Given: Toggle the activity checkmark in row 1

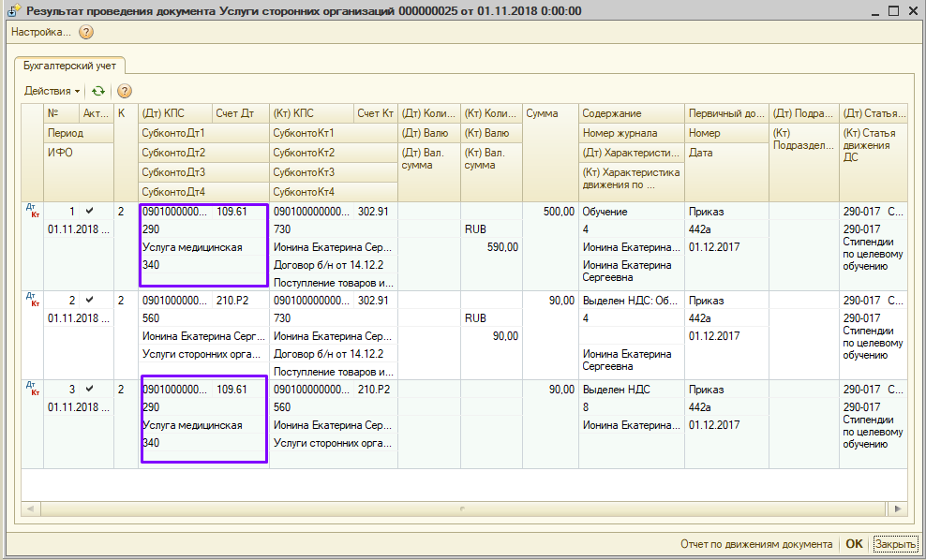Looking at the screenshot, I should tap(89, 212).
